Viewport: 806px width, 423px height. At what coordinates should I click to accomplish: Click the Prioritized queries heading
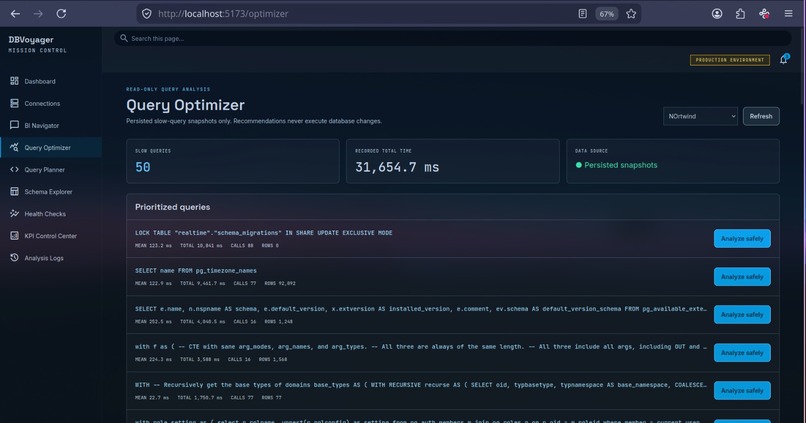172,207
